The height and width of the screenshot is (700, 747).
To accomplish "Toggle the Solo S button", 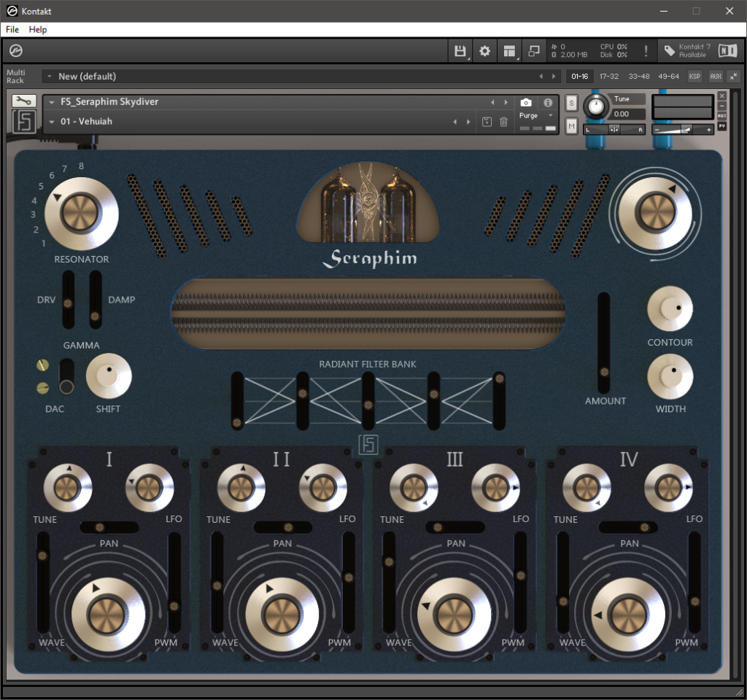I will (x=571, y=103).
